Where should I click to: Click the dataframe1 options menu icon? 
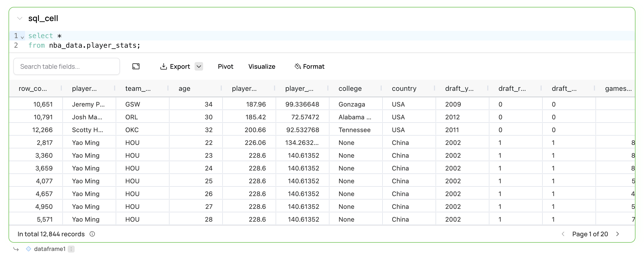coord(71,249)
